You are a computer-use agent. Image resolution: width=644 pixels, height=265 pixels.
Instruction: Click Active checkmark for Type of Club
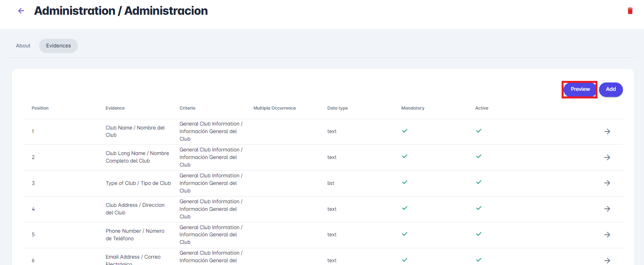point(478,182)
